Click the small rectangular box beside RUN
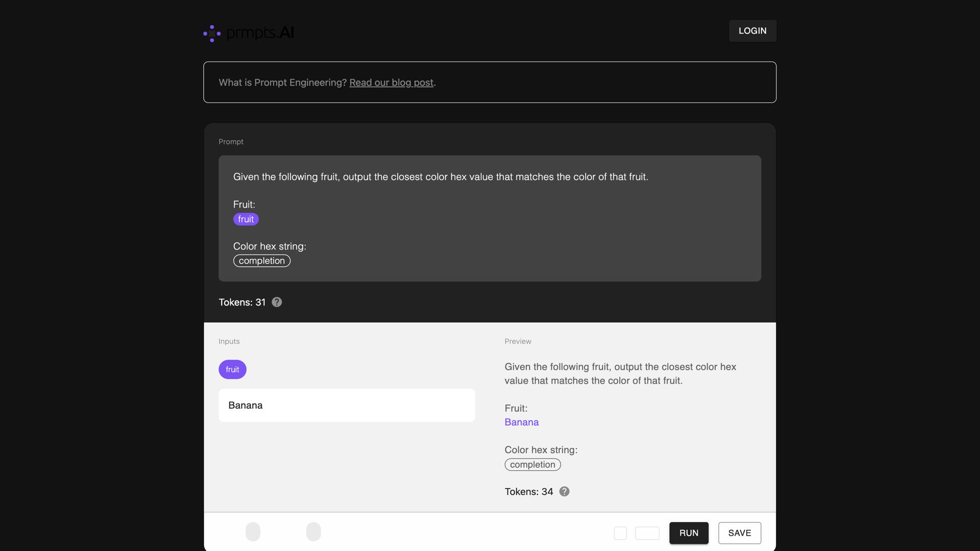The width and height of the screenshot is (980, 551). pyautogui.click(x=647, y=533)
